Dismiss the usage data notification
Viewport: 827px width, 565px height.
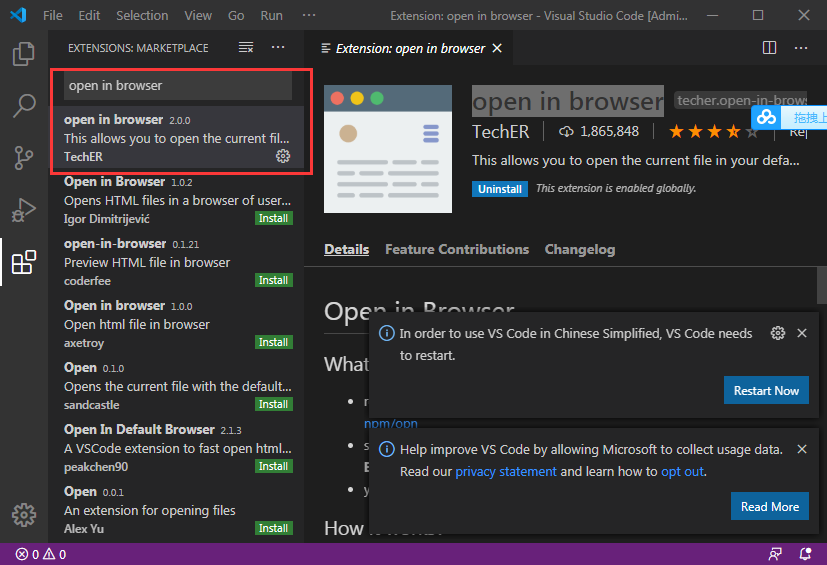point(802,449)
